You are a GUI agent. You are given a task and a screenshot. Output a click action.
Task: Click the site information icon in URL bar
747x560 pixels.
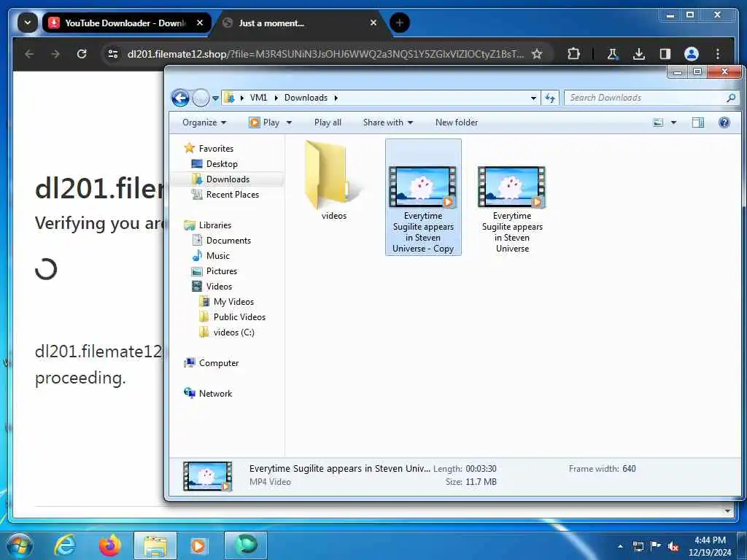113,54
